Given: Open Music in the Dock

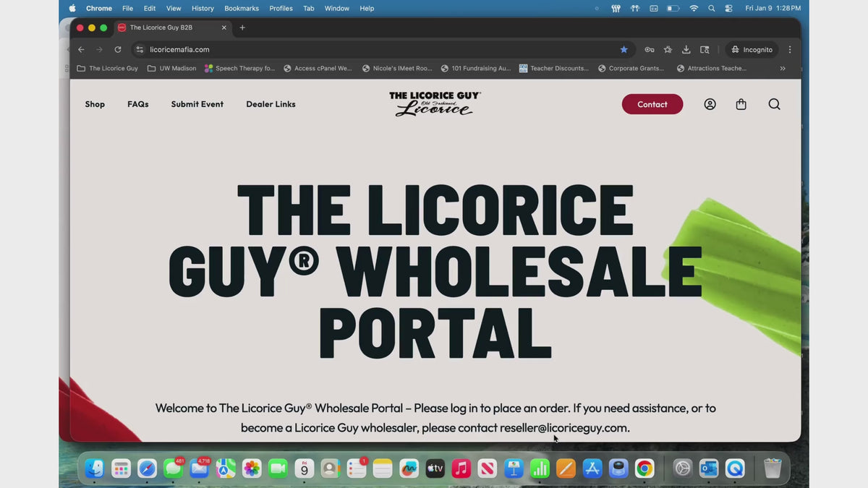Looking at the screenshot, I should click(x=461, y=468).
